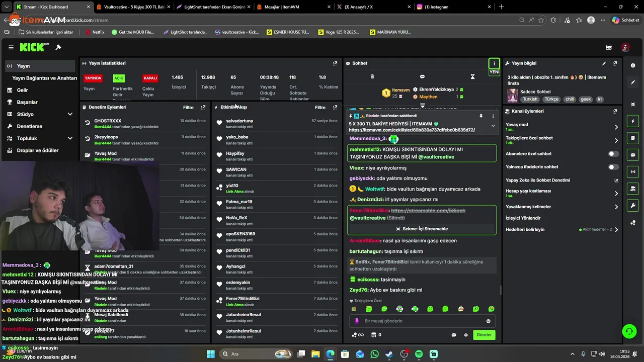The width and height of the screenshot is (644, 362).
Task: Click the chat panel scrollbar
Action: [501, 291]
